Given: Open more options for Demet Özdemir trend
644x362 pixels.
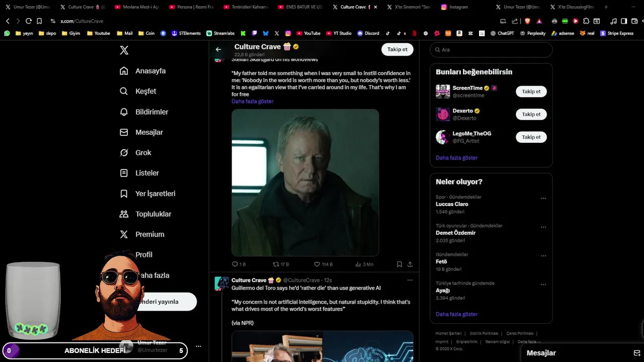Looking at the screenshot, I should tap(543, 227).
